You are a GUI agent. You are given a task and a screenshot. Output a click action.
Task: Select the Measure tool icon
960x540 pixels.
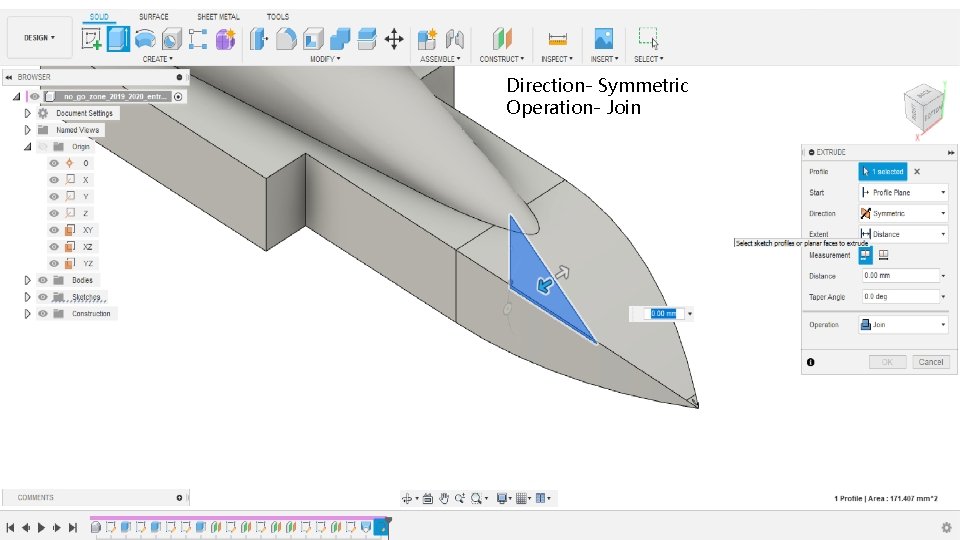point(557,39)
